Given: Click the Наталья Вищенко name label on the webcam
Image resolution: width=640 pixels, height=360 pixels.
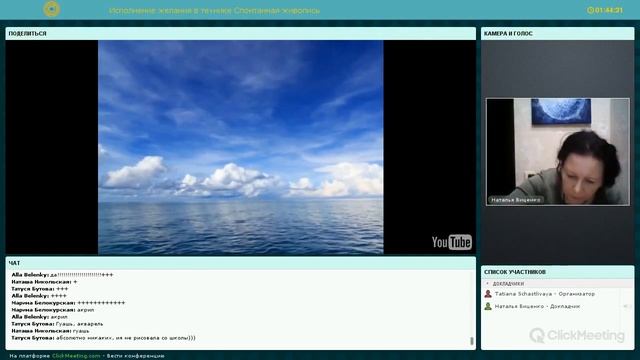Looking at the screenshot, I should click(516, 200).
